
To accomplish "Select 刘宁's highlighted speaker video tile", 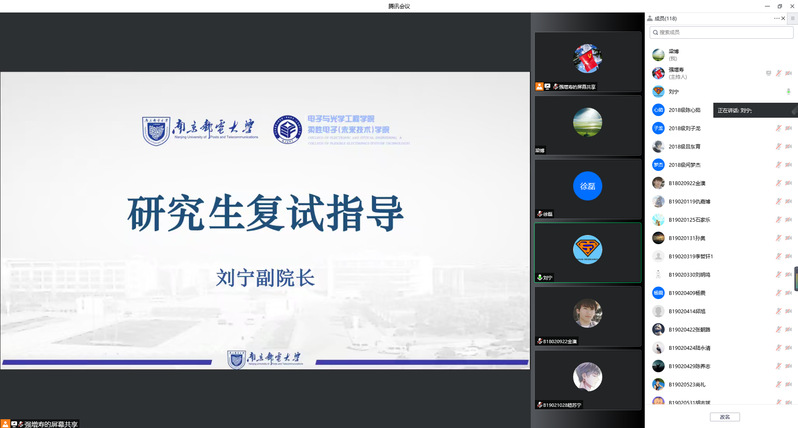I will tap(587, 251).
